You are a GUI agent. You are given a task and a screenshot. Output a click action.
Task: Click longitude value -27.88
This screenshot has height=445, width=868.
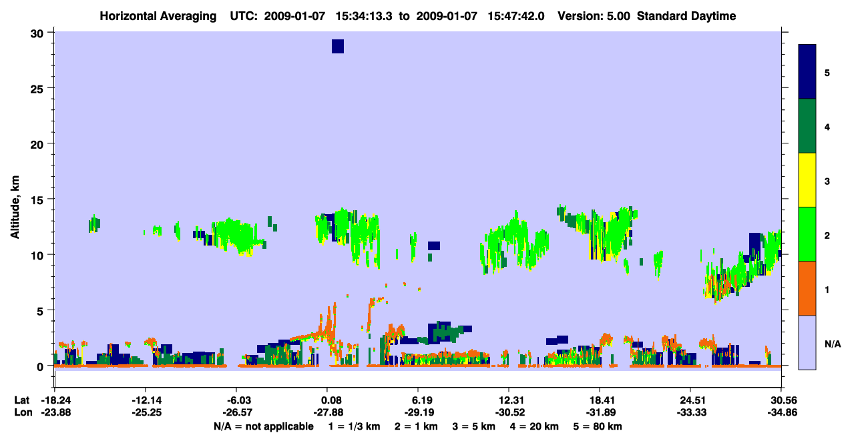[327, 412]
